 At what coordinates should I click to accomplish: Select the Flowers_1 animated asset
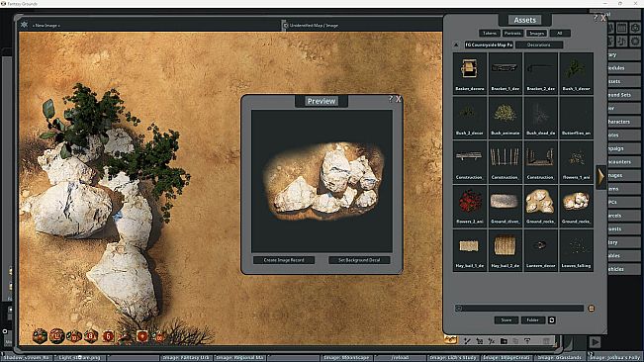click(576, 161)
